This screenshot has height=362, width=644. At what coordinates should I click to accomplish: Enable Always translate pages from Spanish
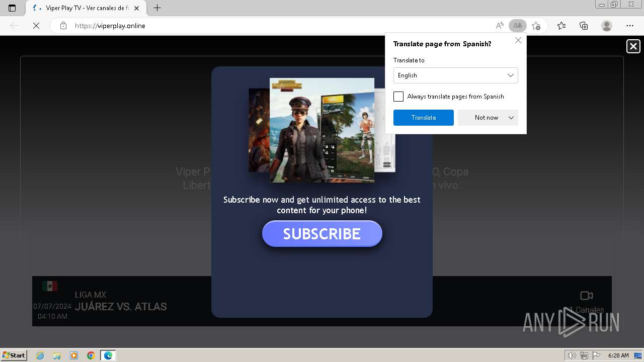pyautogui.click(x=398, y=97)
